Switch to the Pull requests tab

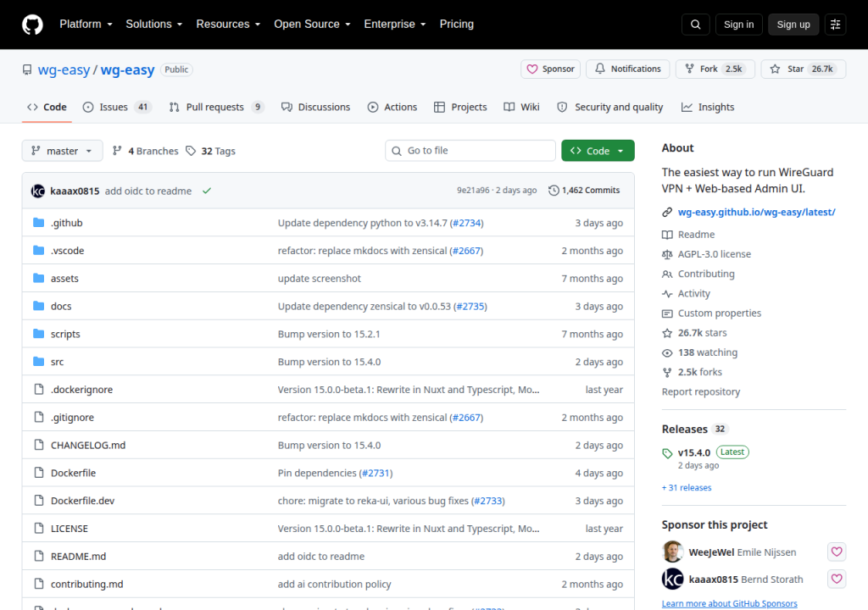[216, 107]
